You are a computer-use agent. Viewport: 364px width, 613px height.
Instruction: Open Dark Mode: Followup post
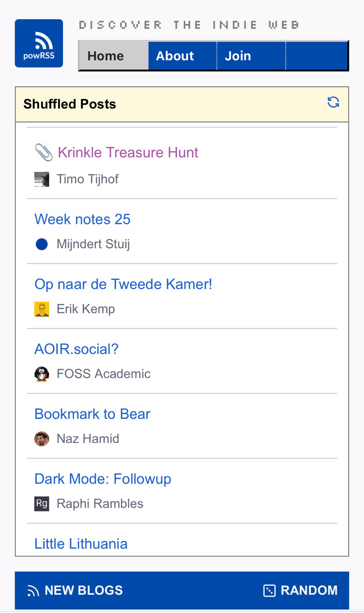pos(103,479)
